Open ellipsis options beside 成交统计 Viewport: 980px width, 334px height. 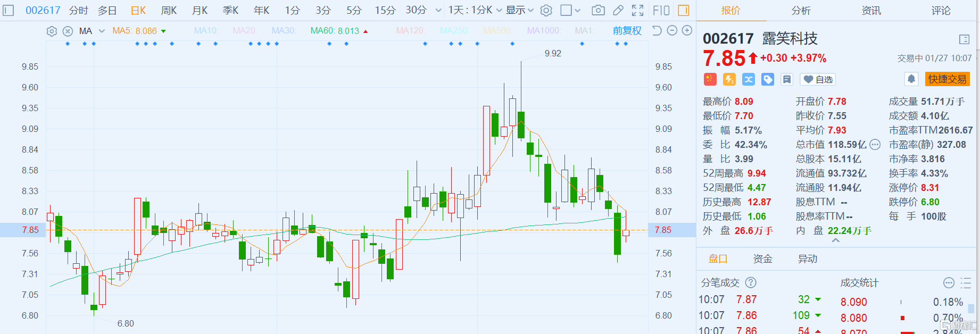[949, 282]
